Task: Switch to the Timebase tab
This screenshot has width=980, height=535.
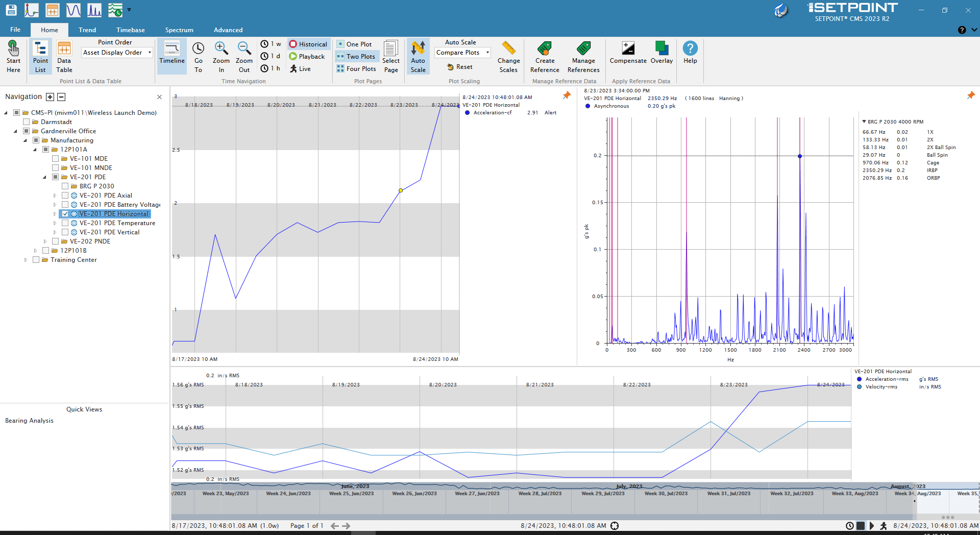Action: tap(131, 30)
